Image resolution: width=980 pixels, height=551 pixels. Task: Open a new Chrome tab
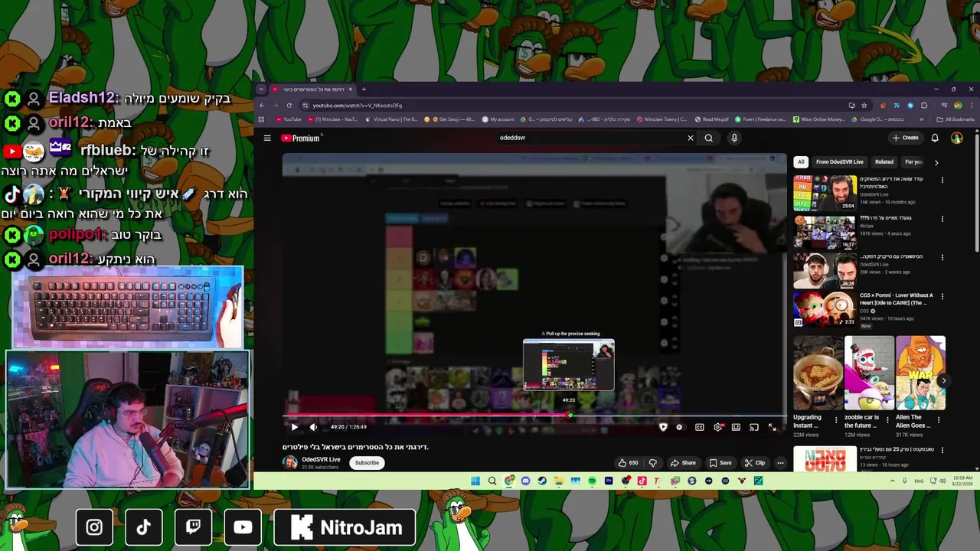tap(364, 90)
